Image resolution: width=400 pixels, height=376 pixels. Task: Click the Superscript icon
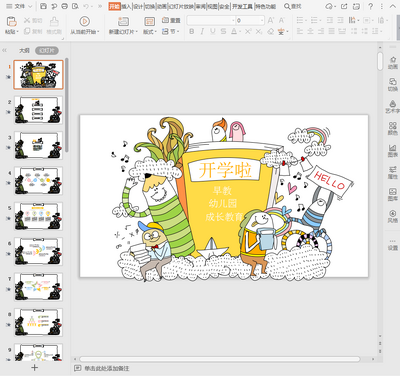click(x=248, y=31)
